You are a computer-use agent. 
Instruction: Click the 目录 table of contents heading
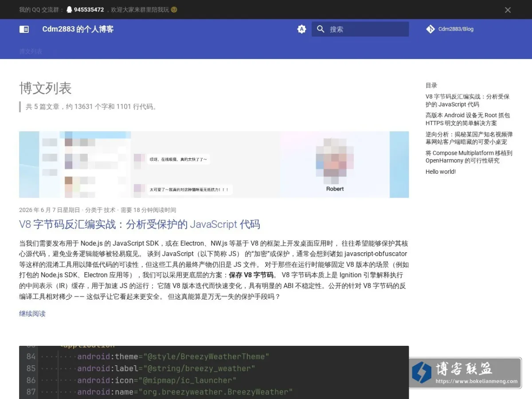click(x=431, y=86)
